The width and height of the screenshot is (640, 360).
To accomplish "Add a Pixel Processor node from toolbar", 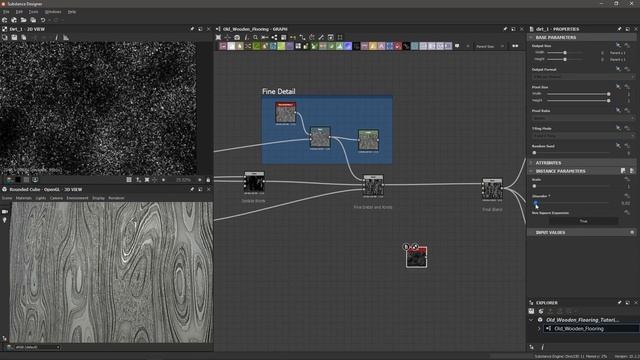I will coord(356,46).
